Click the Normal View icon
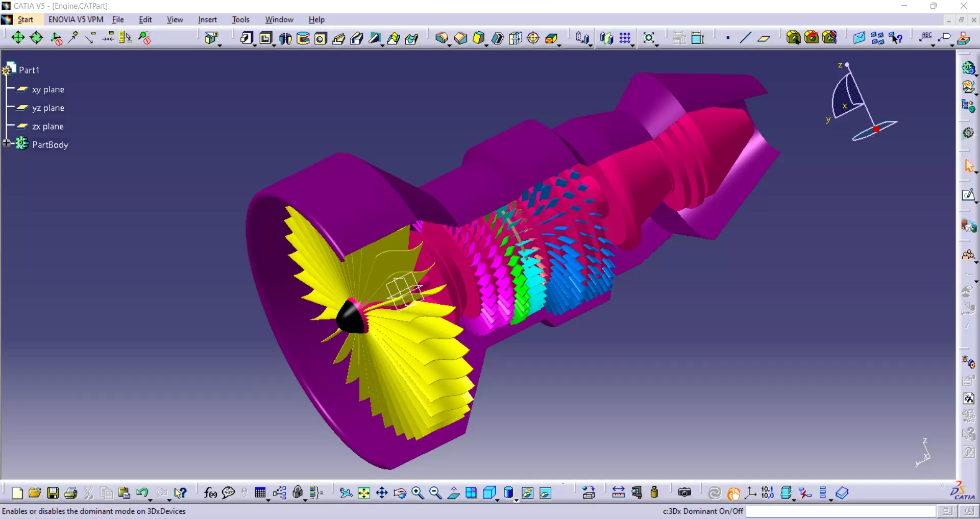The height and width of the screenshot is (519, 980). point(453,492)
